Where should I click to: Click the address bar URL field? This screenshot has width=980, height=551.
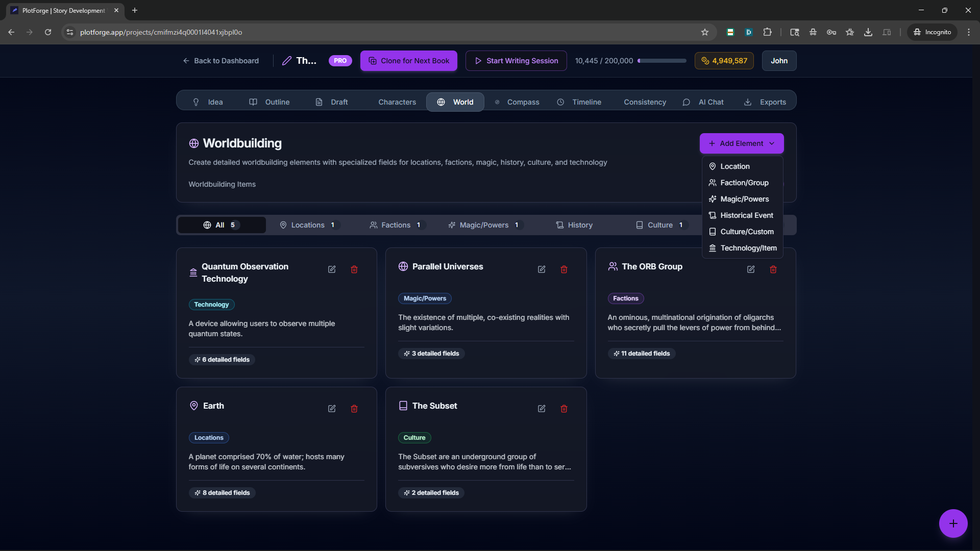click(x=388, y=32)
